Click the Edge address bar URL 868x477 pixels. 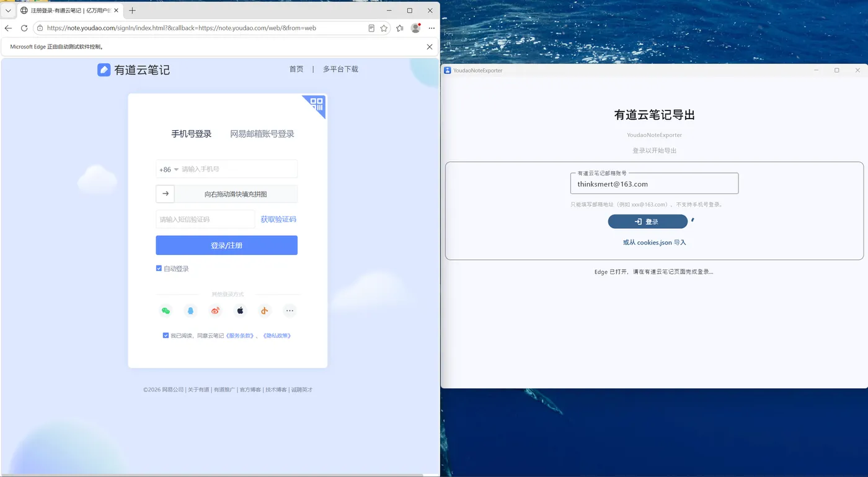point(182,28)
